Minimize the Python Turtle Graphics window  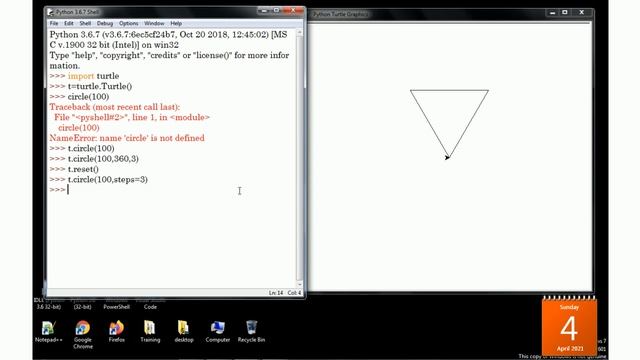click(x=552, y=13)
